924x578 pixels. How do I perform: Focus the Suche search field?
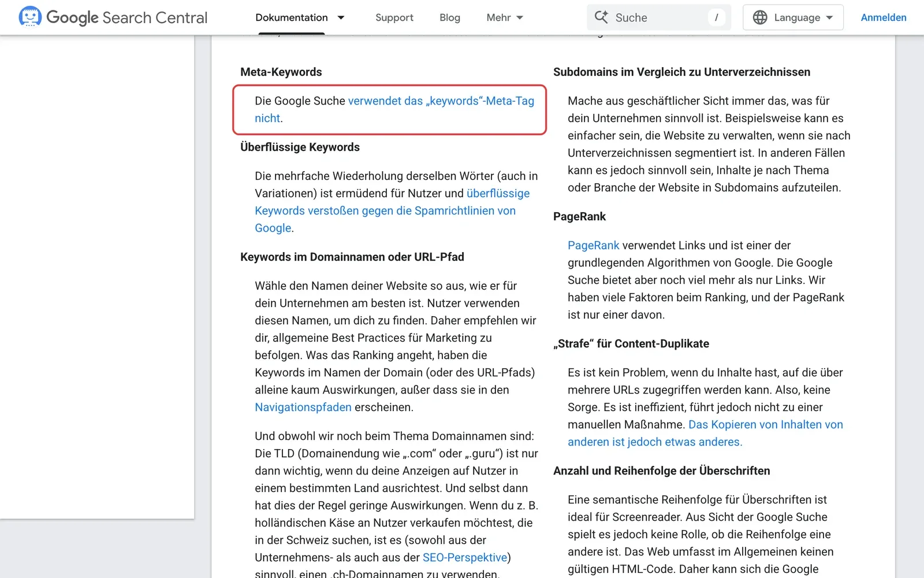pos(659,17)
